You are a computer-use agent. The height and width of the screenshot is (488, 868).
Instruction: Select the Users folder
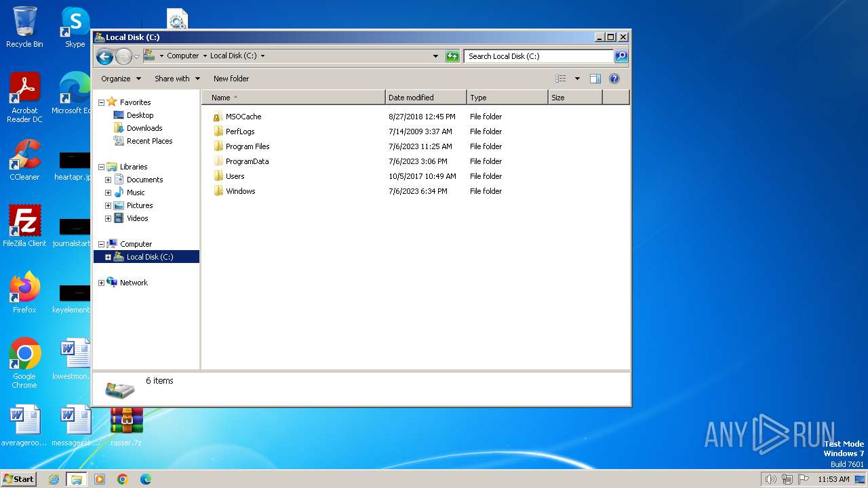[x=229, y=176]
